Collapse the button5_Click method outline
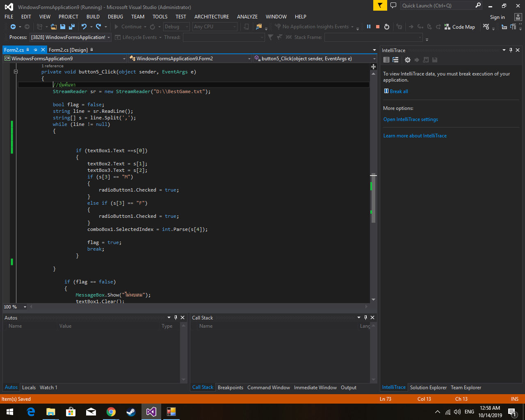Screen dimensions: 525x420 16,71
